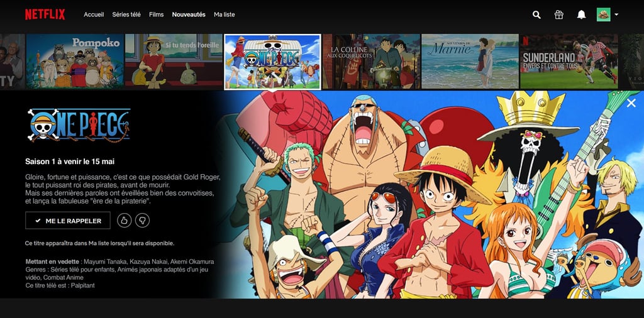Viewport: 644px width, 318px height.
Task: Open Sunderland Envers et contre tous thumbnail
Action: pyautogui.click(x=569, y=62)
